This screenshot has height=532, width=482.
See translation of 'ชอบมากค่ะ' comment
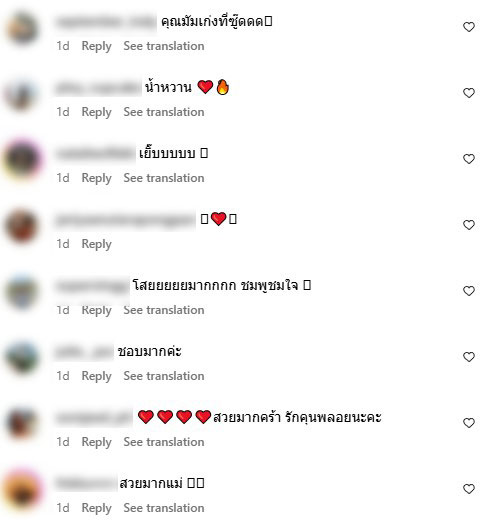point(164,376)
